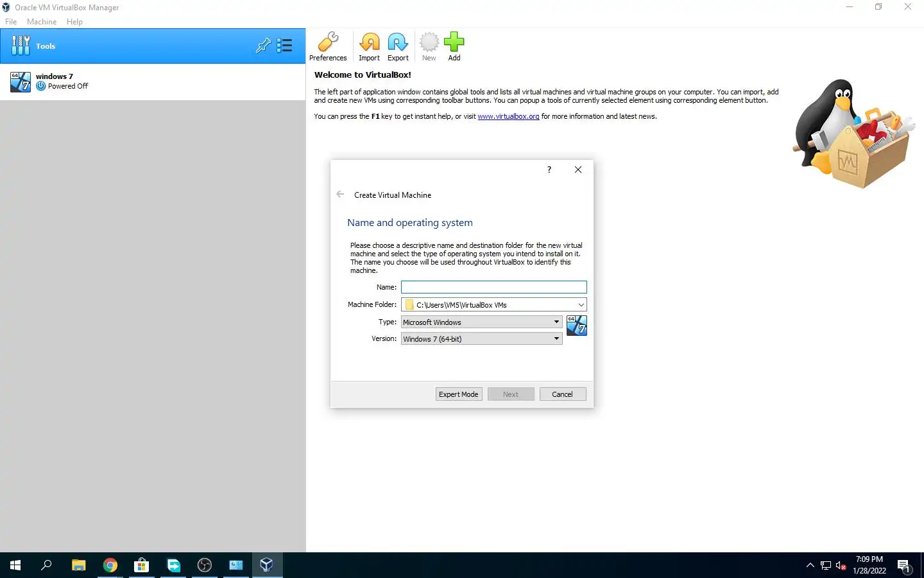Screen dimensions: 924x578
Task: Select the Tools icon in left panel
Action: click(21, 46)
